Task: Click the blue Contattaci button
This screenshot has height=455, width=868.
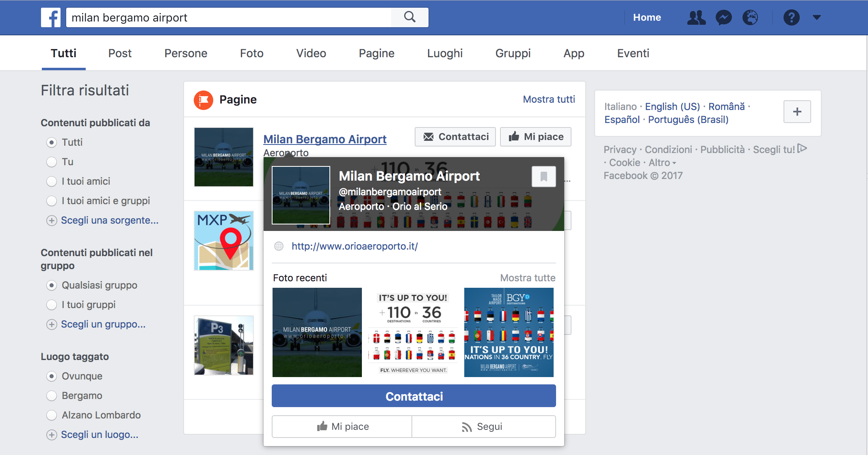Action: click(413, 396)
